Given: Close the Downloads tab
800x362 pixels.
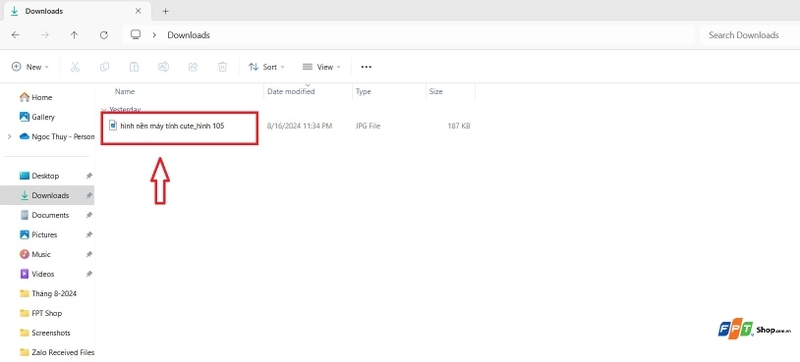Looking at the screenshot, I should coord(138,11).
